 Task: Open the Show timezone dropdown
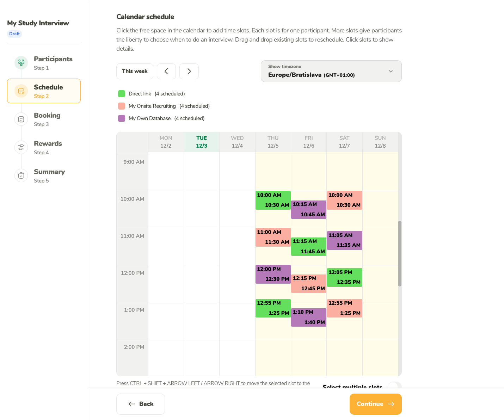click(x=331, y=71)
